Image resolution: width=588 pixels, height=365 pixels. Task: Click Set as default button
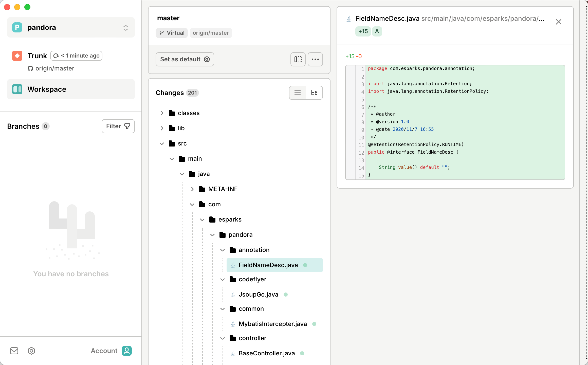(x=185, y=59)
